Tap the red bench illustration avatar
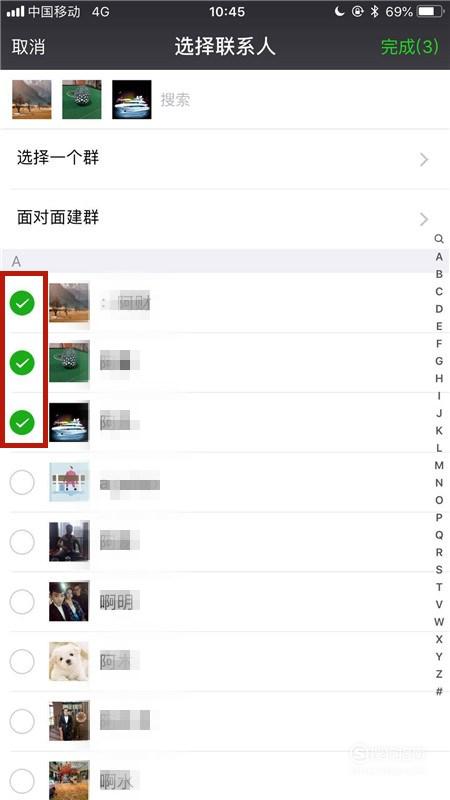This screenshot has width=450, height=800. pos(69,482)
